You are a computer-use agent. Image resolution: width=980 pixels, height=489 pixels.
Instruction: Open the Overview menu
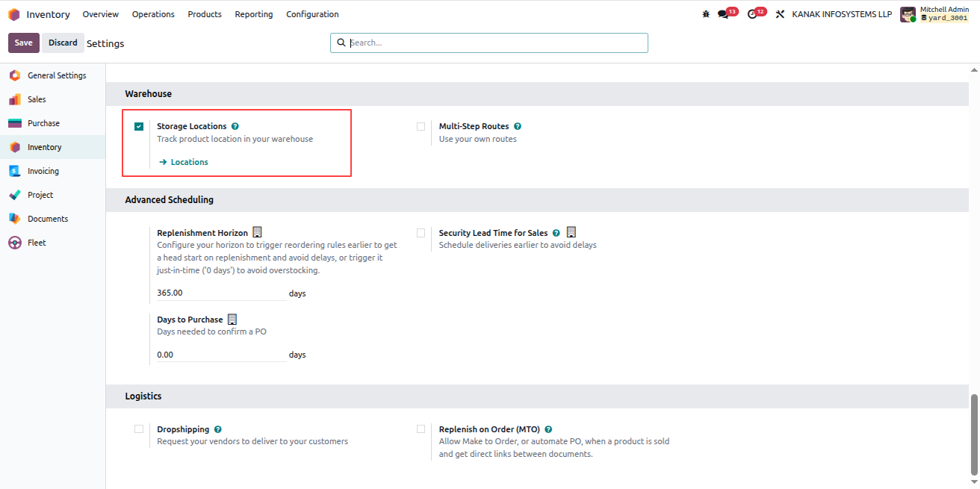pos(101,14)
